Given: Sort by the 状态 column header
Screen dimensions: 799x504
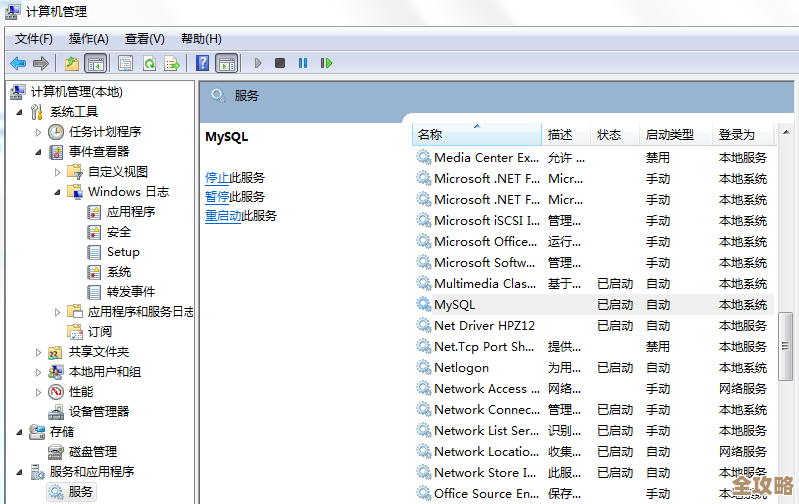Looking at the screenshot, I should click(615, 135).
